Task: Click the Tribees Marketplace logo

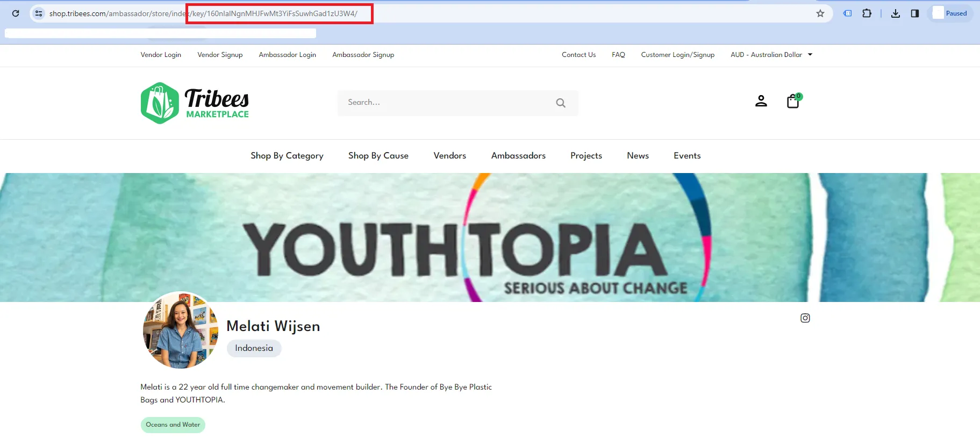Action: 195,103
